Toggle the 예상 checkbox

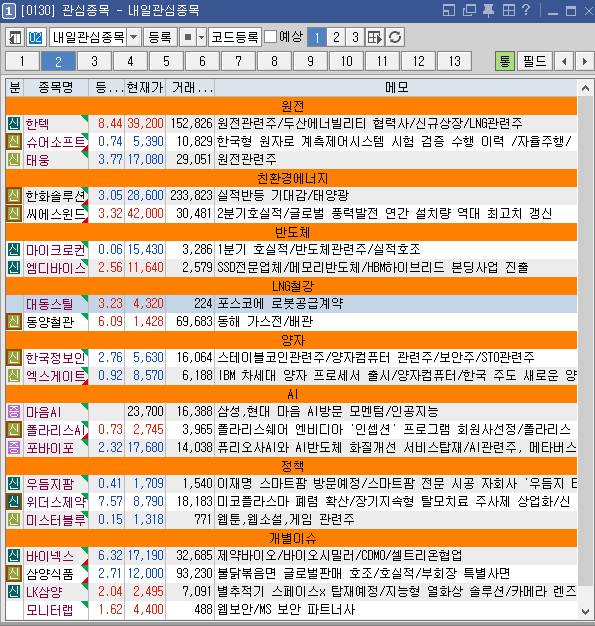click(270, 37)
